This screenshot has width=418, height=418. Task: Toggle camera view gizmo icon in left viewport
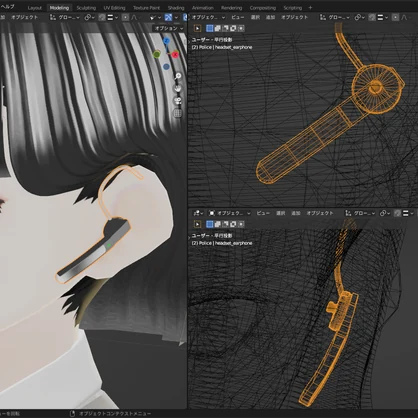coord(178,101)
